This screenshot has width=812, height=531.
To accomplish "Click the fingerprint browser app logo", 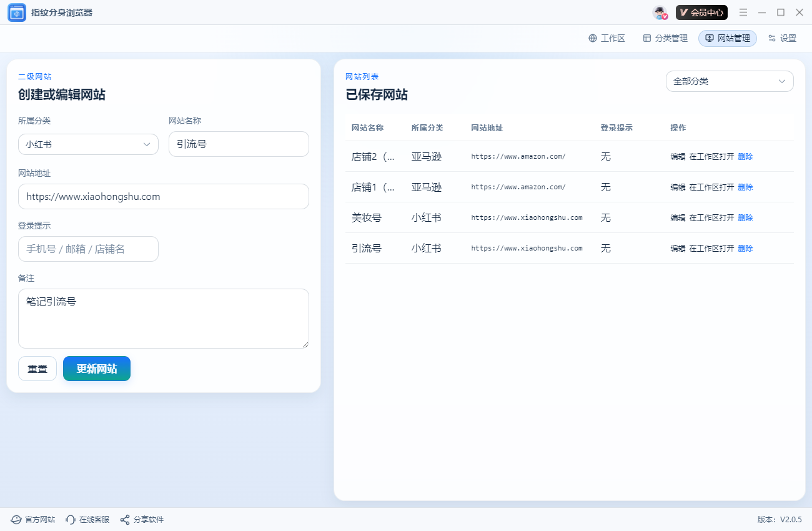I will (x=17, y=12).
